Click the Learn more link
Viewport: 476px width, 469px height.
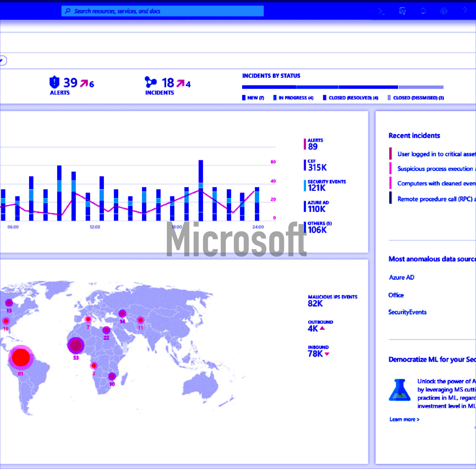coord(404,419)
